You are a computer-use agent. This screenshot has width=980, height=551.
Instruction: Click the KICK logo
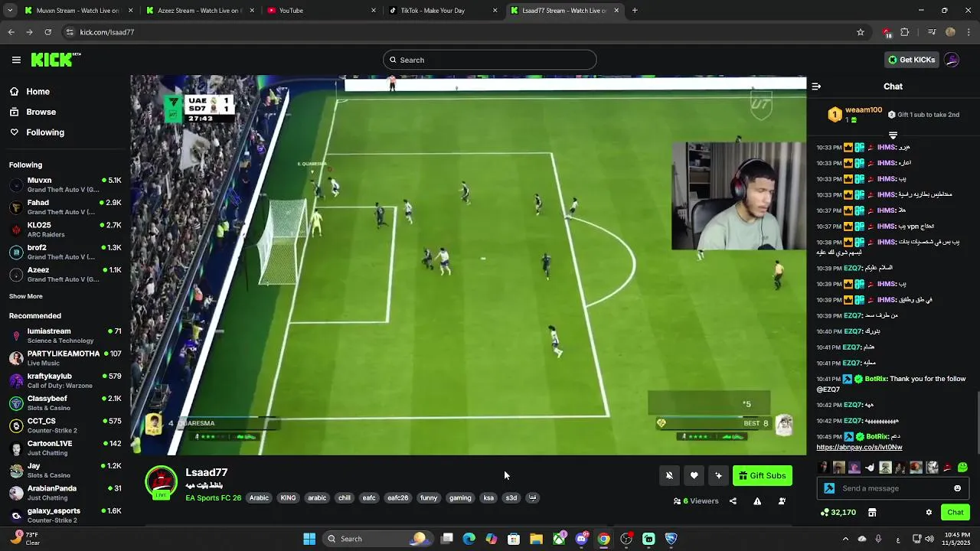(x=55, y=60)
